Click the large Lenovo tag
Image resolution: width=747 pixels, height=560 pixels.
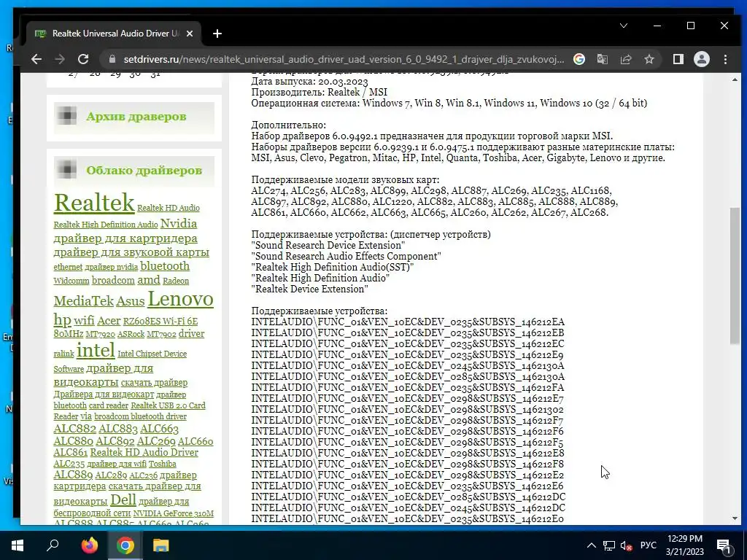pos(181,298)
